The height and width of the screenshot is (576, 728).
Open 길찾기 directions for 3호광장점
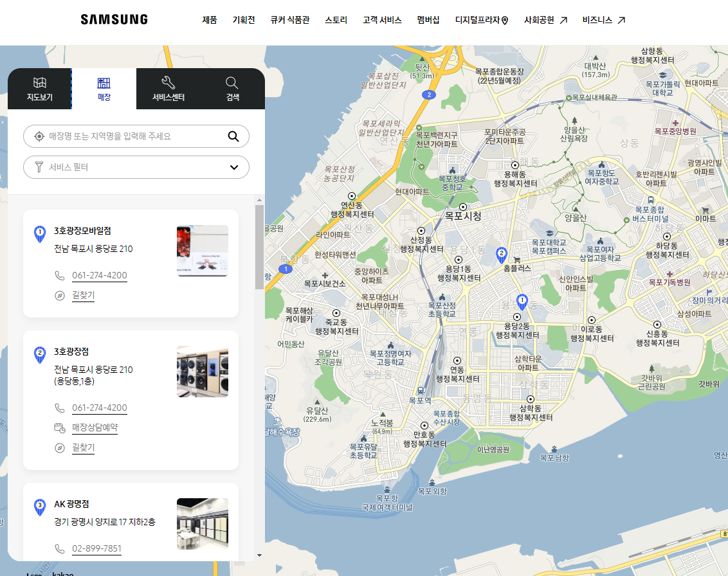83,447
